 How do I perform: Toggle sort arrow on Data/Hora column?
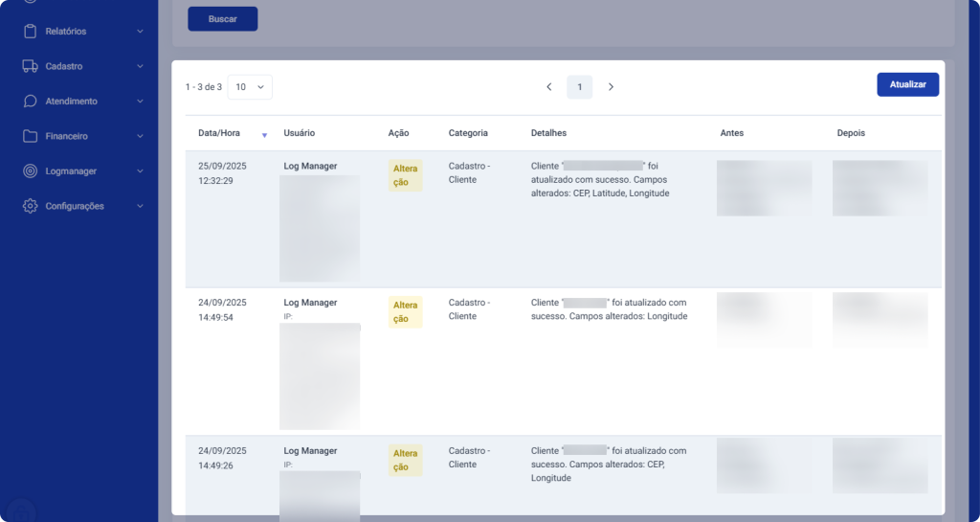(264, 135)
